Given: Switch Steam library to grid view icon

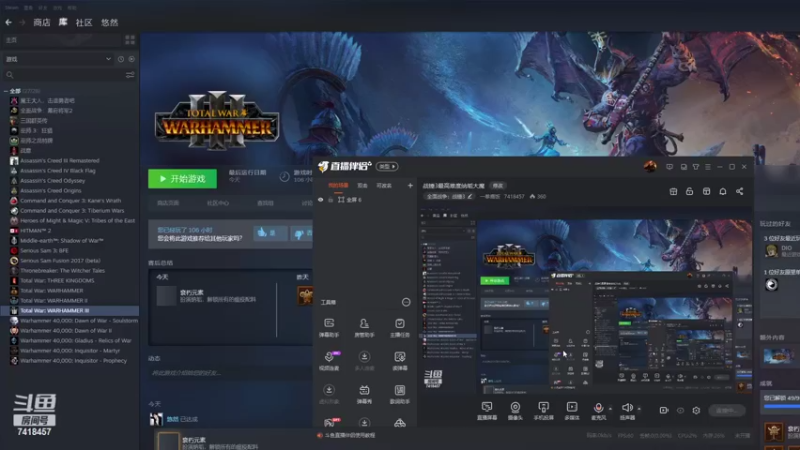Looking at the screenshot, I should tap(130, 40).
